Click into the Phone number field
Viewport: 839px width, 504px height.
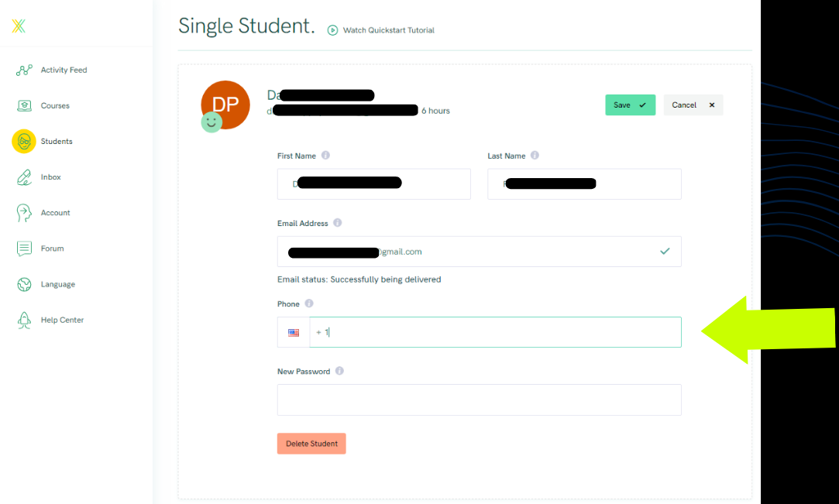[x=495, y=332]
